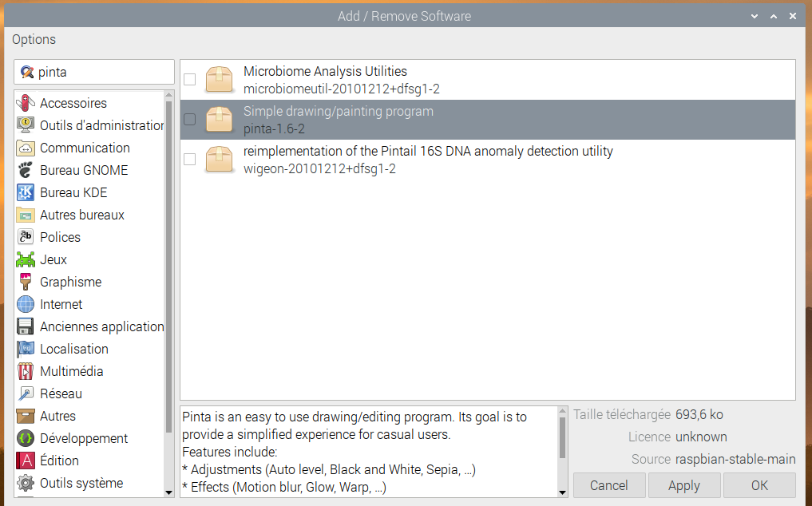Click the package icon for pinta-1.6-2
This screenshot has width=812, height=506.
click(x=219, y=119)
